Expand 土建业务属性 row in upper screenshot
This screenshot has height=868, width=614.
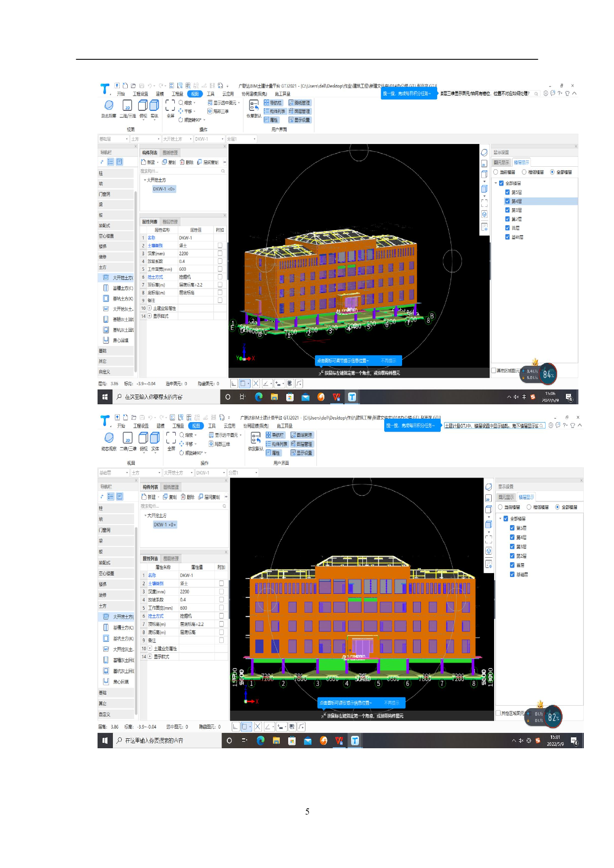point(150,308)
